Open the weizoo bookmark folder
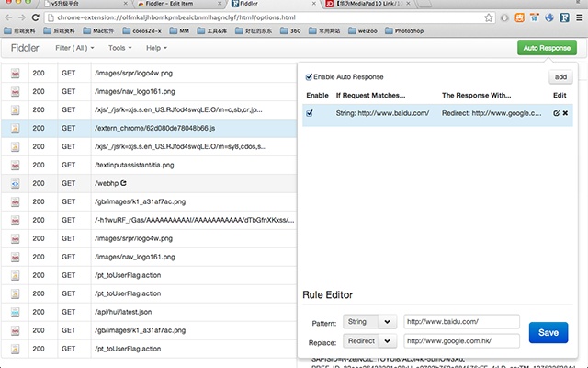 point(363,30)
